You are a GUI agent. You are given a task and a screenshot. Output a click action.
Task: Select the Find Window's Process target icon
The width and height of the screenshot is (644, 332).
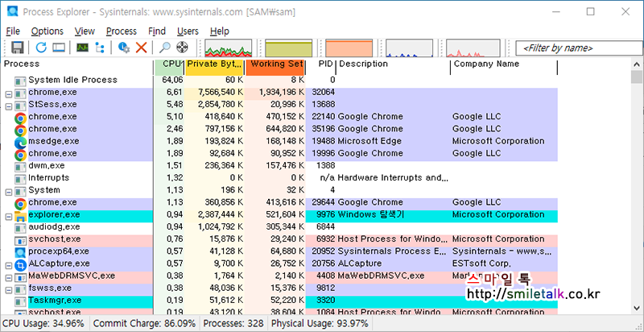coord(182,48)
